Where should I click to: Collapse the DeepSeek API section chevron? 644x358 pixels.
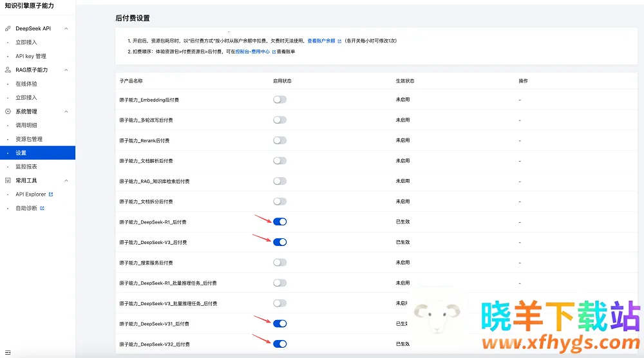click(66, 28)
